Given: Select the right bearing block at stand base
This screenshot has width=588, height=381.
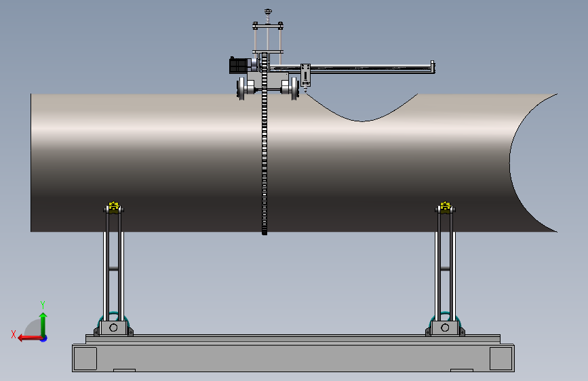Looking at the screenshot, I should pyautogui.click(x=445, y=327).
